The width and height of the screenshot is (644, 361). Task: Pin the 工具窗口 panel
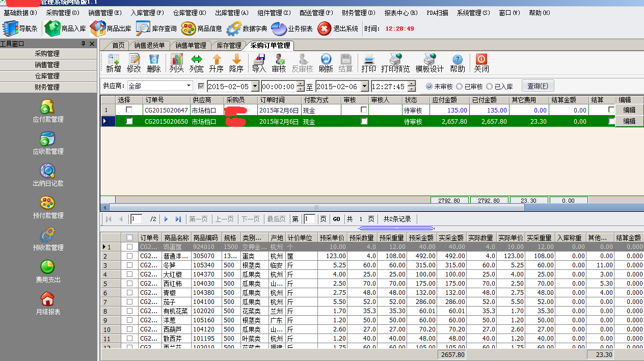pos(84,44)
